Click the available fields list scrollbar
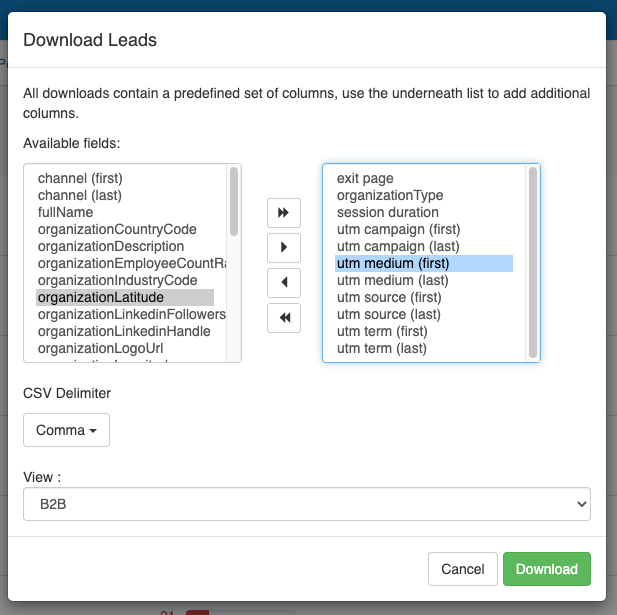 click(x=234, y=200)
